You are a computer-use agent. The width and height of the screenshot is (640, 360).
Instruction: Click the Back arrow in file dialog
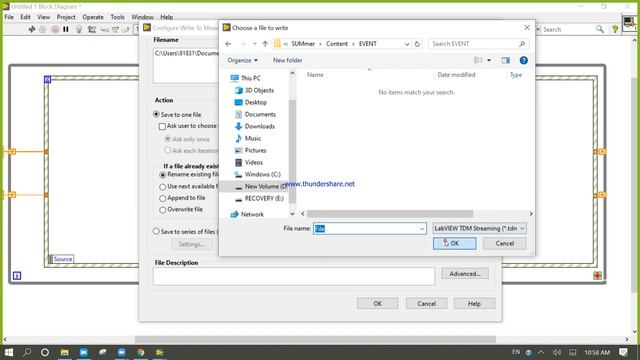229,44
